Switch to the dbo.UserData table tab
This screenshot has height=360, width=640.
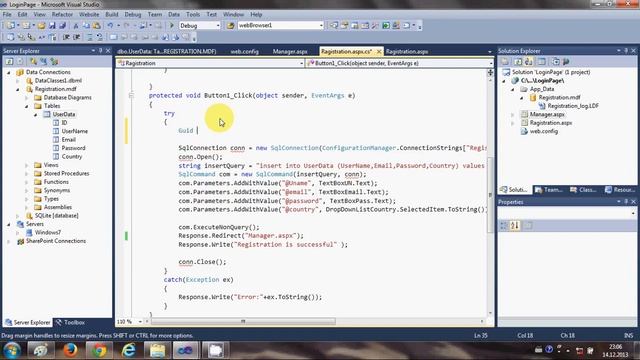167,51
